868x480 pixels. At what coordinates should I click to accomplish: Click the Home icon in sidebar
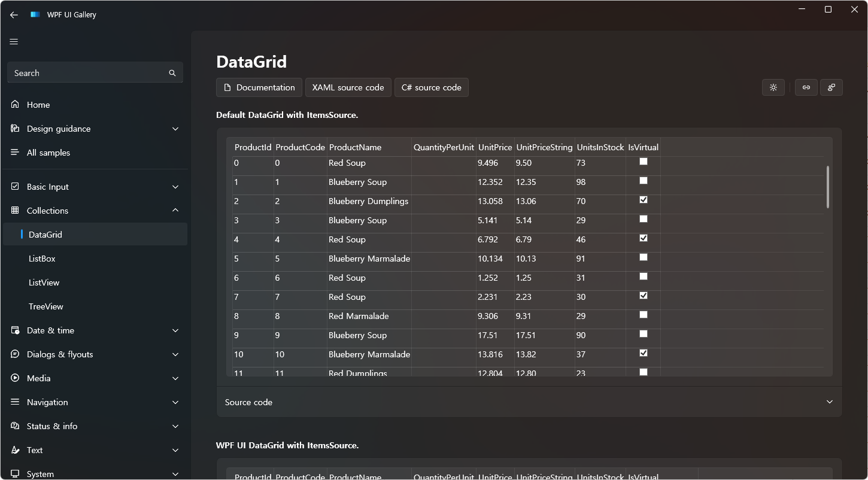[15, 105]
